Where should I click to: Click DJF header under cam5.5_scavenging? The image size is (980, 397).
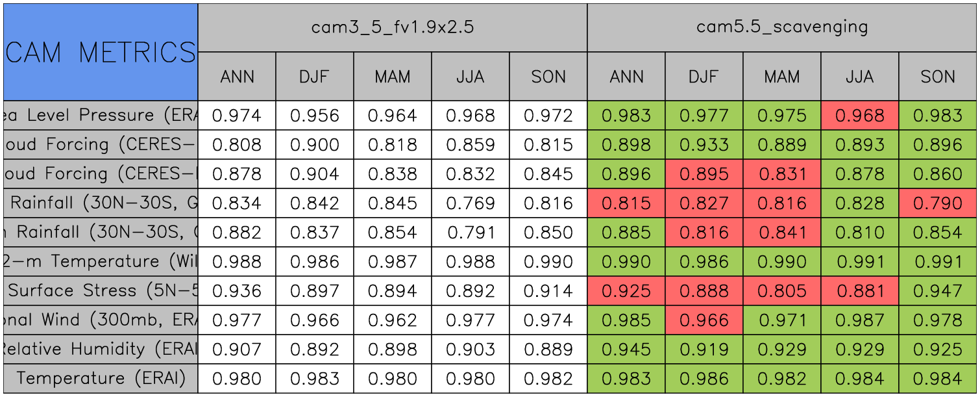coord(704,77)
